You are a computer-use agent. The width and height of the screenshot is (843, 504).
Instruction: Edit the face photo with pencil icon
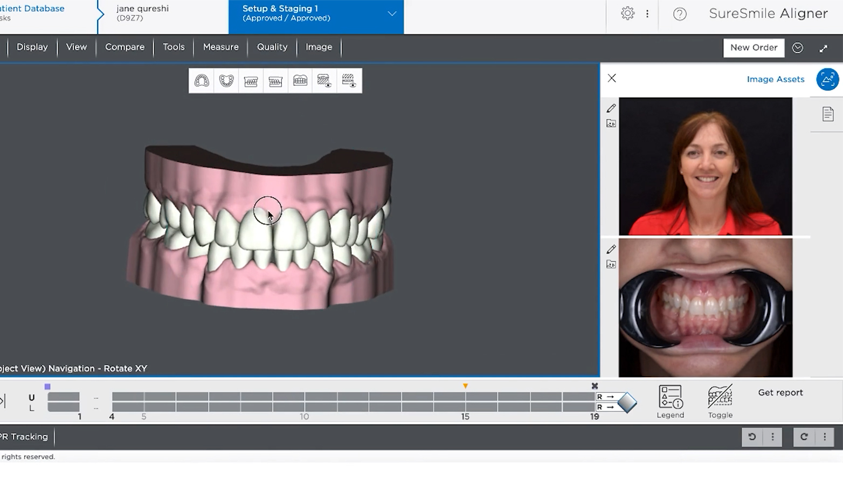[611, 108]
